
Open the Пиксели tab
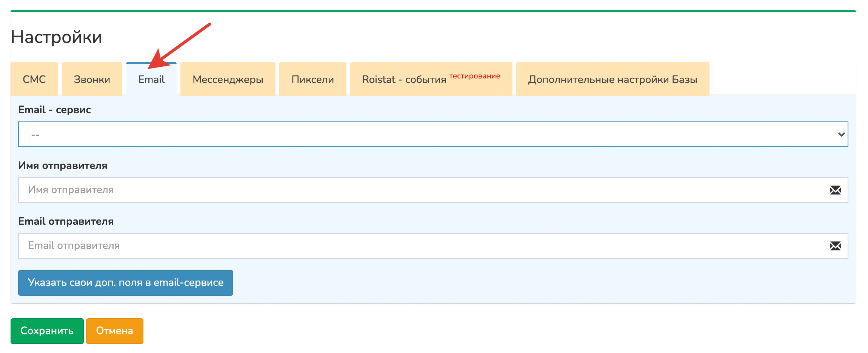(x=313, y=79)
